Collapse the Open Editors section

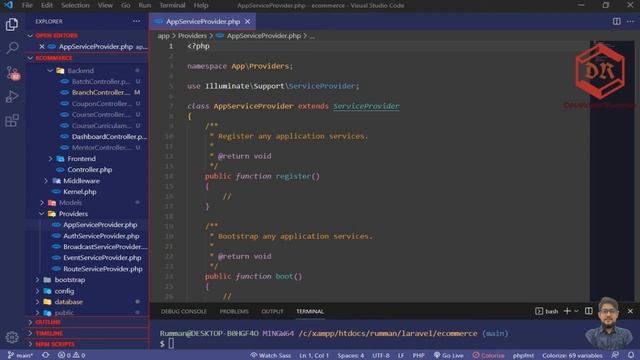click(56, 36)
